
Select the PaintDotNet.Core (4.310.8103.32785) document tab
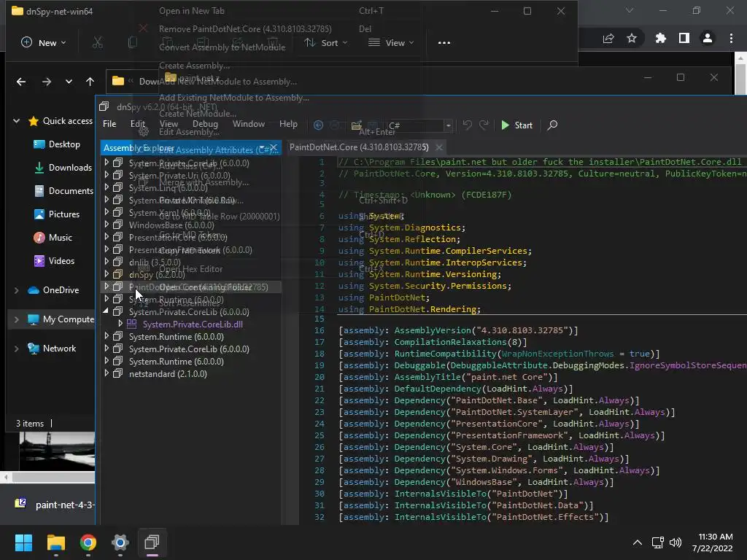click(359, 147)
